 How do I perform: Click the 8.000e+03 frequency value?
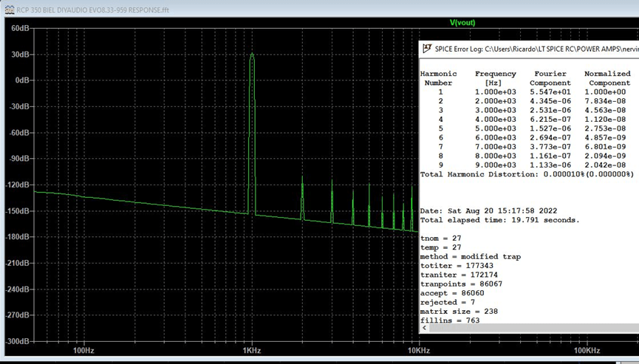tap(496, 156)
